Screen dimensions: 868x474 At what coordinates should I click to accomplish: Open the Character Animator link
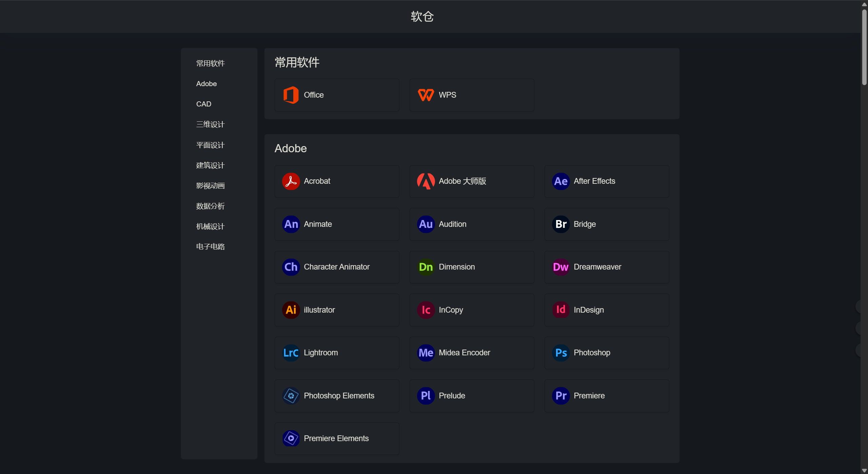tap(336, 267)
